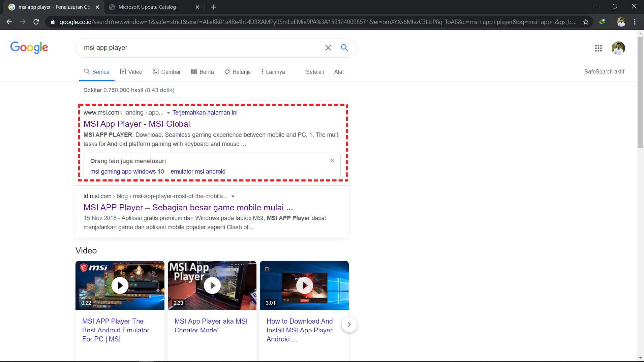Expand dropdown arrow beside www.msi.com result

pos(168,113)
